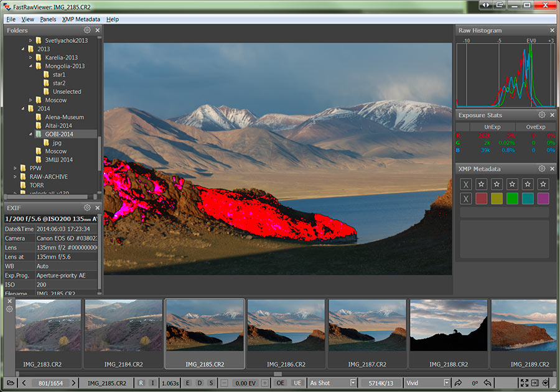This screenshot has width=560, height=392.
Task: Open the As Shot white balance dropdown
Action: click(353, 383)
